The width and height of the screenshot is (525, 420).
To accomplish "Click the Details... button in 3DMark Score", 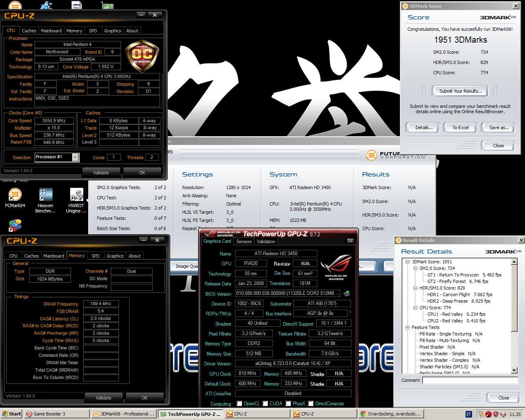I will coord(424,128).
